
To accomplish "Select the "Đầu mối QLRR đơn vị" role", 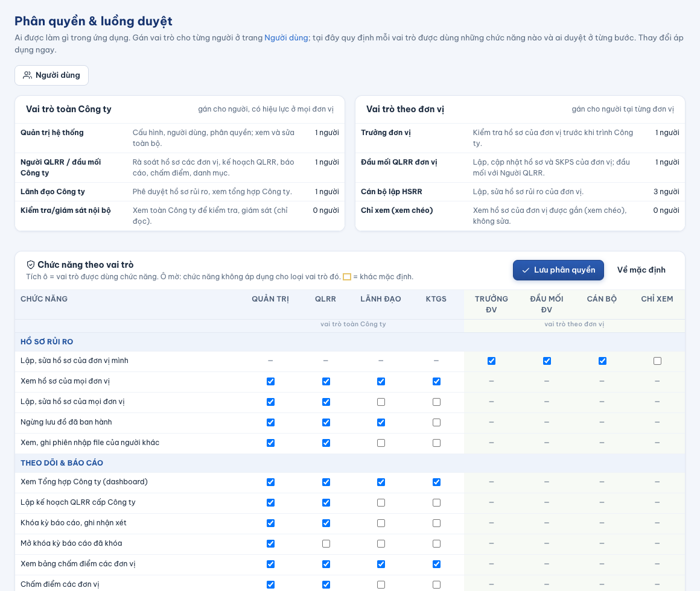I will pyautogui.click(x=399, y=162).
